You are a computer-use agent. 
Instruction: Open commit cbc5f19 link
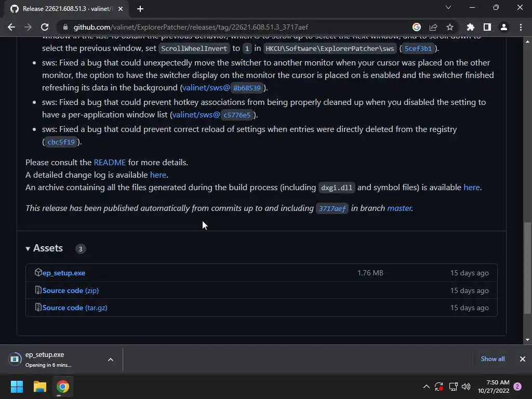pos(61,142)
